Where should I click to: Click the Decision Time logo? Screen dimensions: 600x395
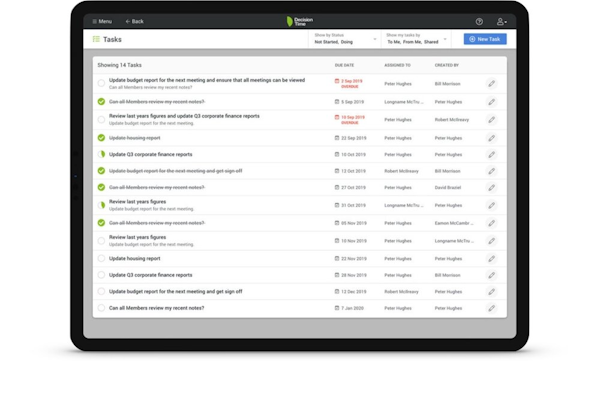pyautogui.click(x=300, y=21)
